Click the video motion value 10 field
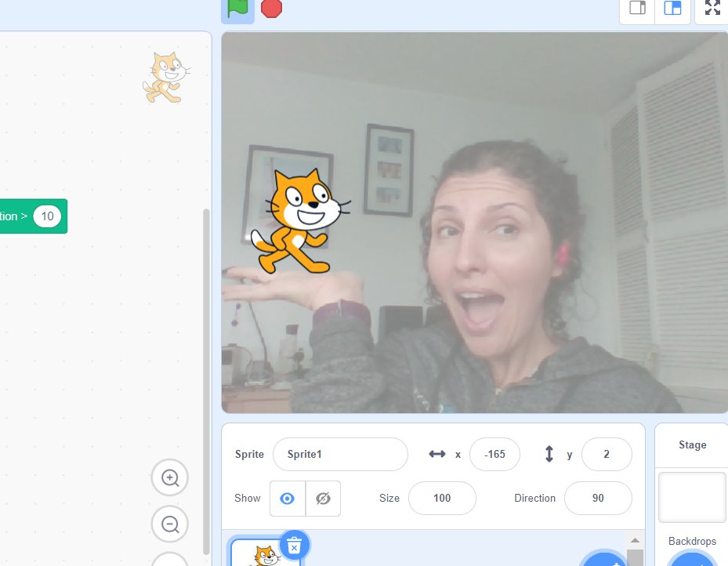This screenshot has height=566, width=728. coord(47,216)
